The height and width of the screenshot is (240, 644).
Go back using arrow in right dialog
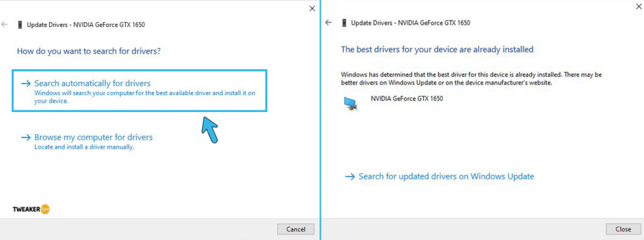[x=328, y=23]
